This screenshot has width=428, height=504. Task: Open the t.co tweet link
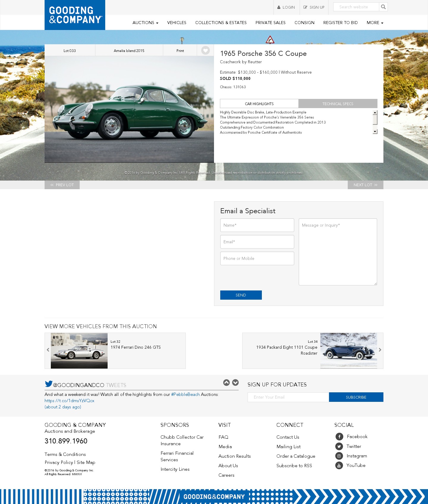(70, 401)
